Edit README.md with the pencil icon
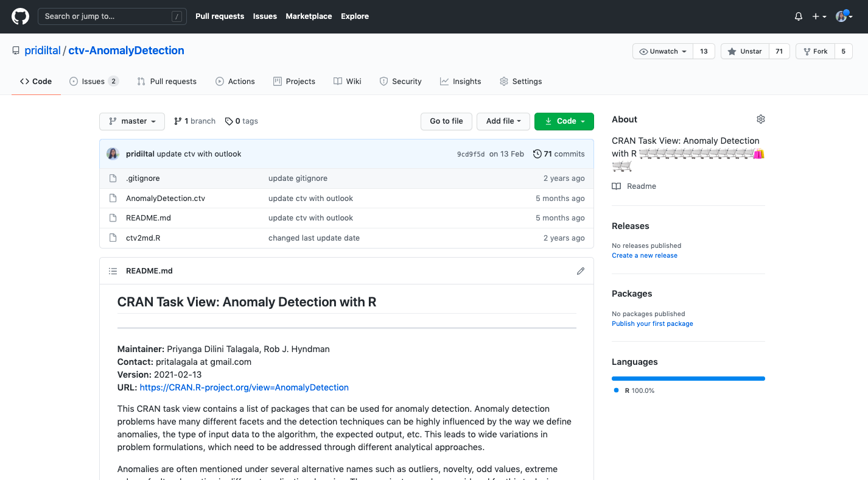Viewport: 868px width, 480px height. [x=580, y=271]
